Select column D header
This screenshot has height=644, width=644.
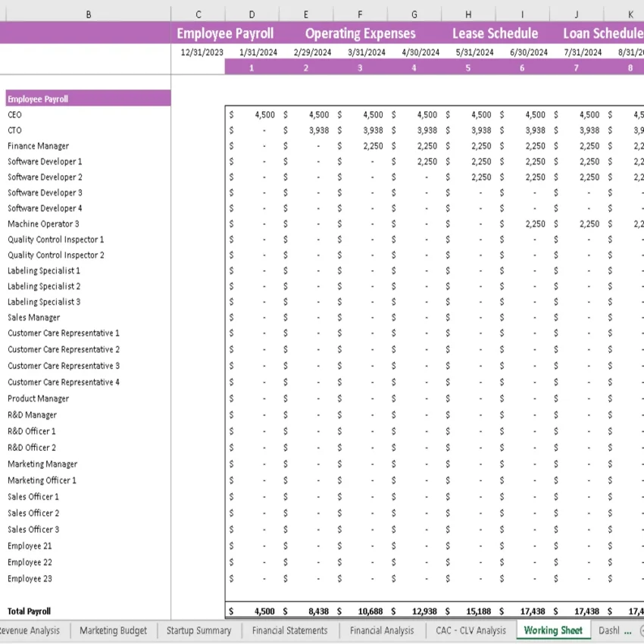pyautogui.click(x=252, y=13)
